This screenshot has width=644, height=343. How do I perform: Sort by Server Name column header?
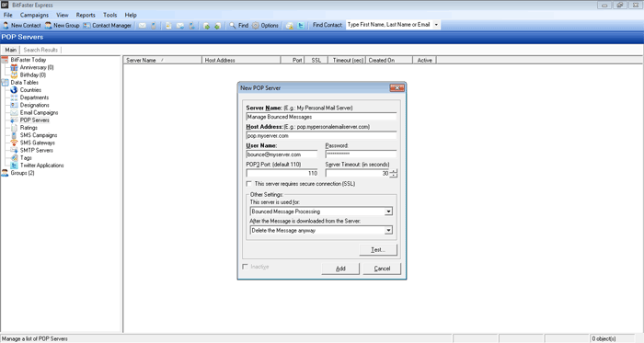163,61
